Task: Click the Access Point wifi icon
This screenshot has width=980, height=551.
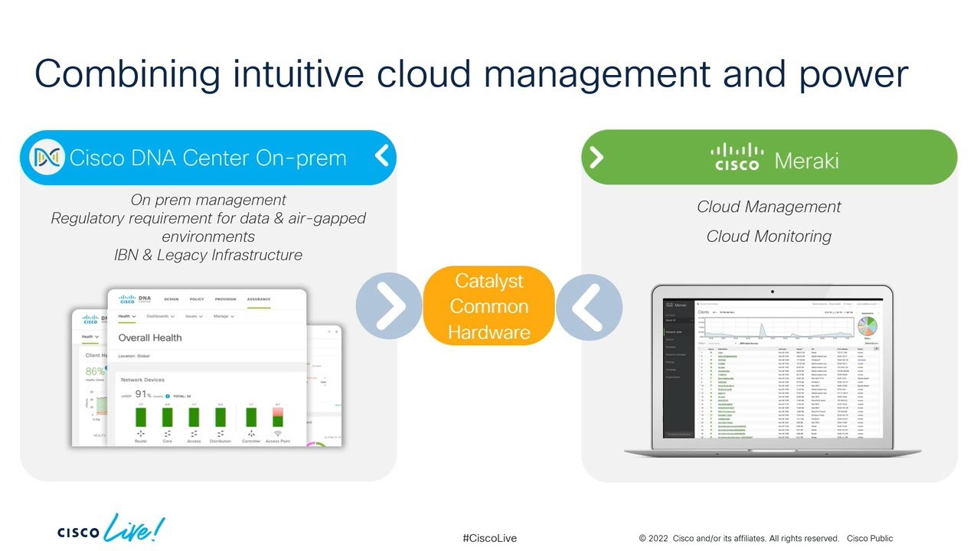Action: pos(278,432)
